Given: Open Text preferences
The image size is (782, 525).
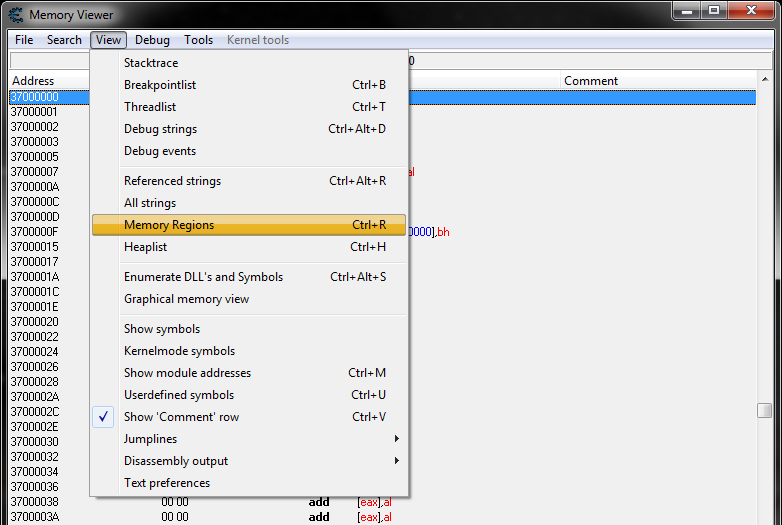Looking at the screenshot, I should pos(167,483).
